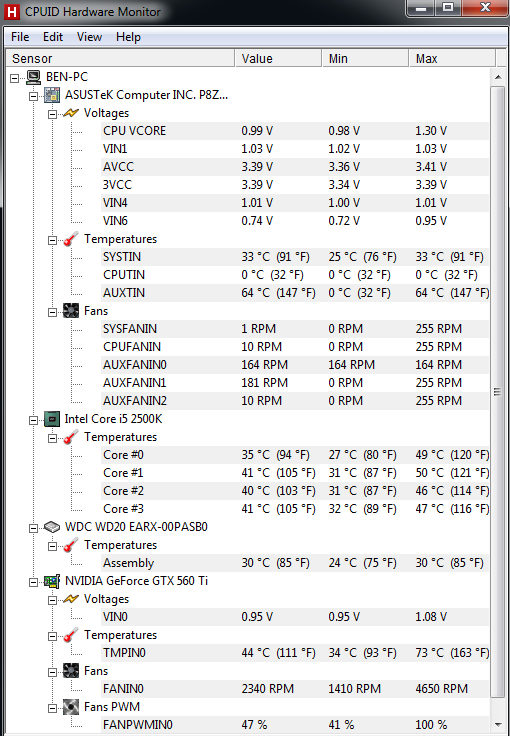Collapse the BEN-PC root node

[15, 78]
